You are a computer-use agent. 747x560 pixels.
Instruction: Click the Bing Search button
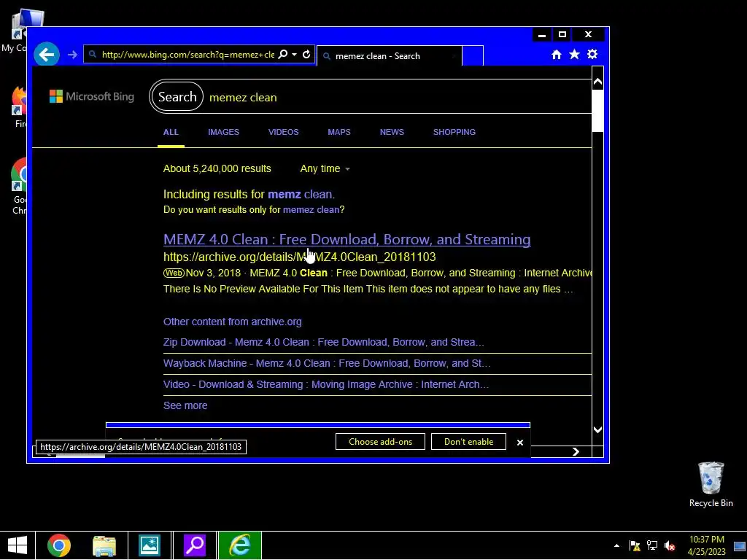tap(177, 97)
